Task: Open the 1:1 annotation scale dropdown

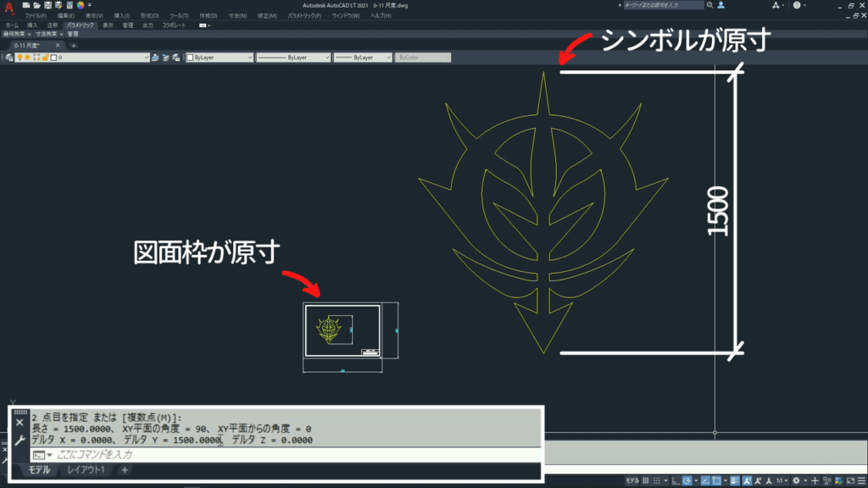Action: (780, 481)
